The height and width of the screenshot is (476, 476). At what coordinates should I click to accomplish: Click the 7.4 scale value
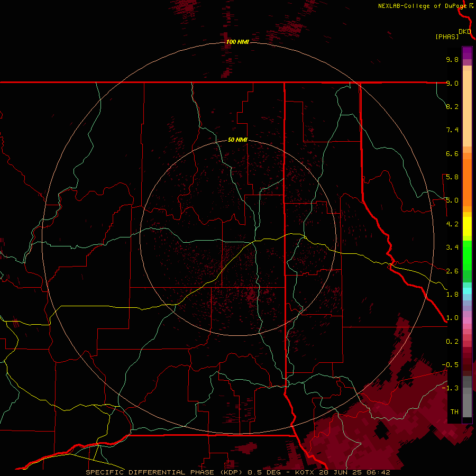click(x=452, y=130)
